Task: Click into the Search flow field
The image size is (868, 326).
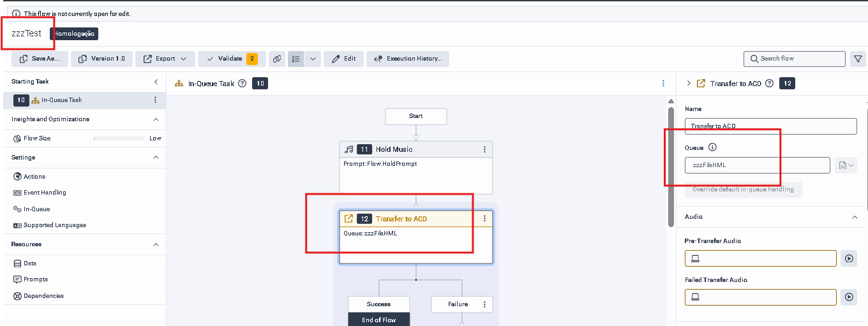Action: click(x=795, y=59)
